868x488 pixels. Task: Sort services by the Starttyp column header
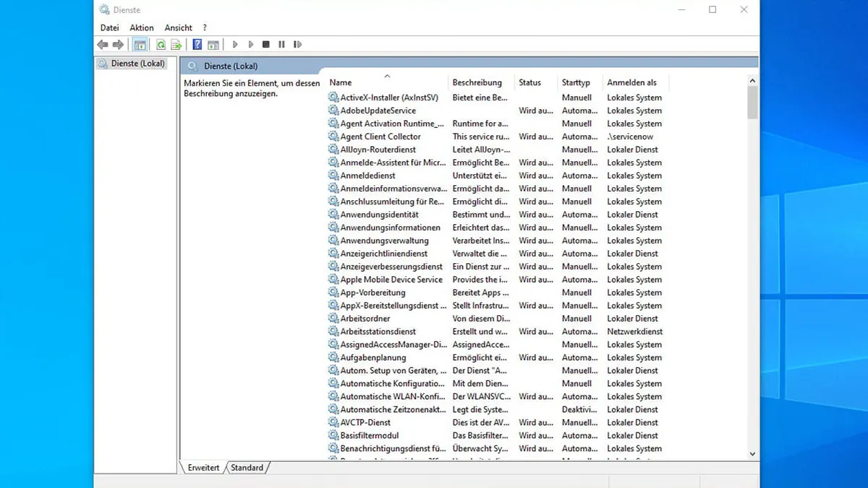[579, 82]
